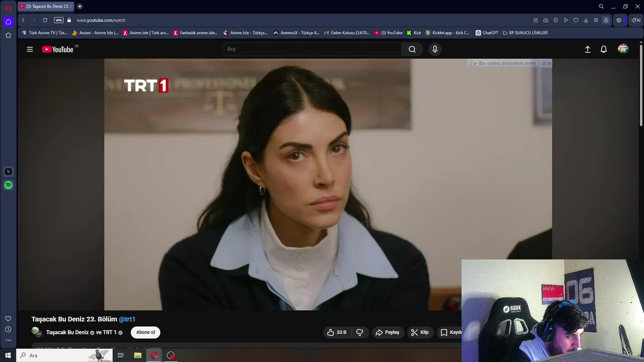644x362 pixels.
Task: Add page to favorites heart in toolbar
Action: [576, 20]
